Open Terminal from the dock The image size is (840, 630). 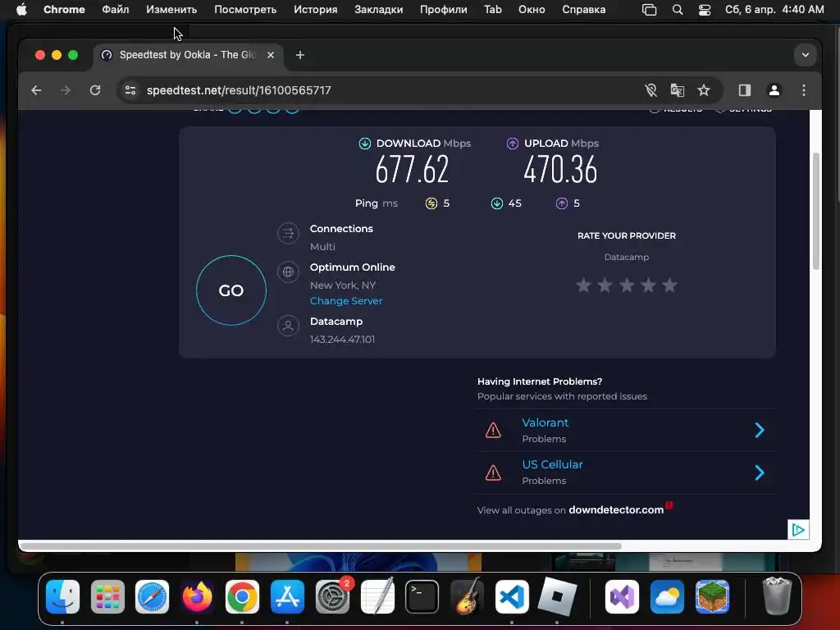pyautogui.click(x=422, y=597)
